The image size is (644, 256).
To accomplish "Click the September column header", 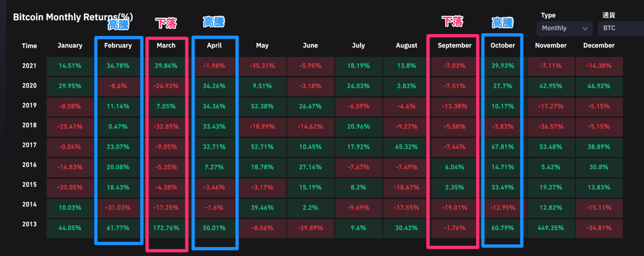I will coord(454,46).
